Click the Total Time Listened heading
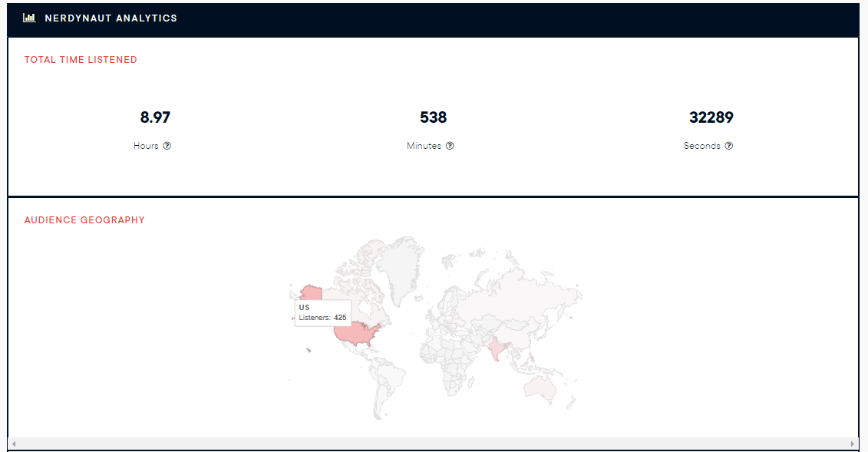Screen dimensions: 868x452 (81, 60)
